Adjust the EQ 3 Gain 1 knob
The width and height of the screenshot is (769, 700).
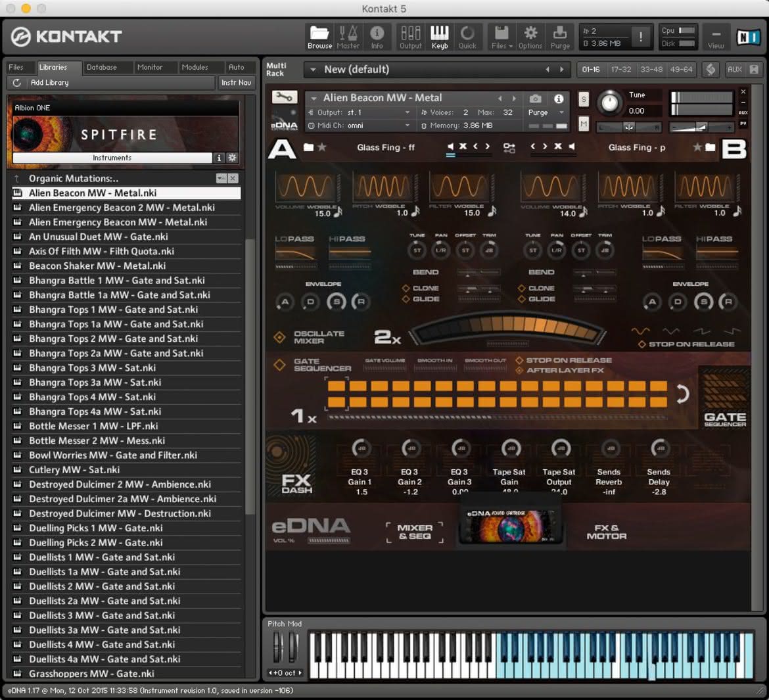click(360, 448)
